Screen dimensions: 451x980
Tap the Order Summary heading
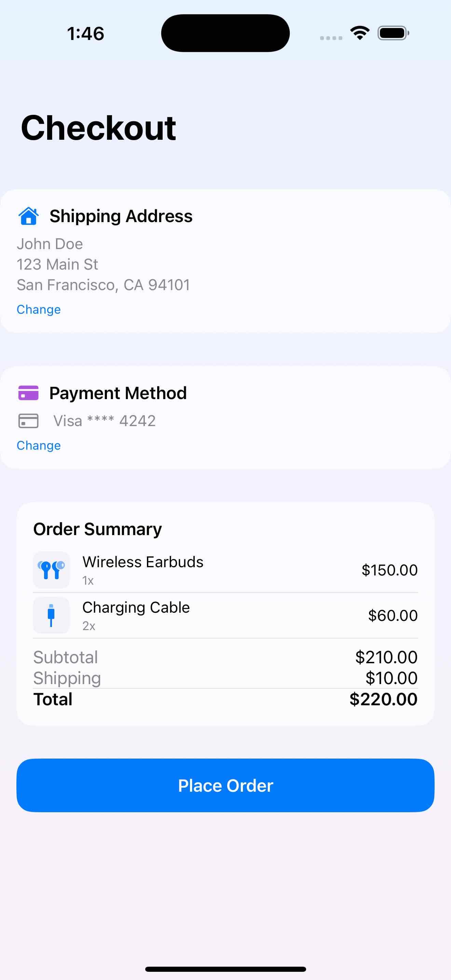97,529
